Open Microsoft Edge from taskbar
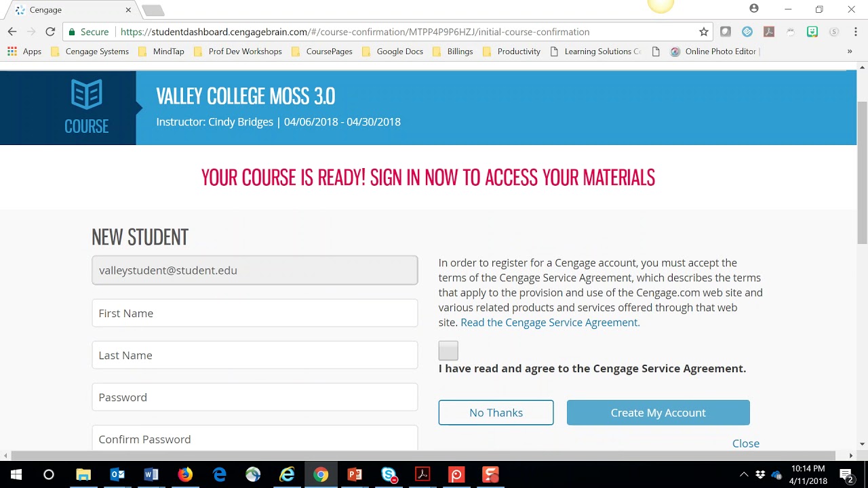The height and width of the screenshot is (488, 868). click(x=219, y=474)
